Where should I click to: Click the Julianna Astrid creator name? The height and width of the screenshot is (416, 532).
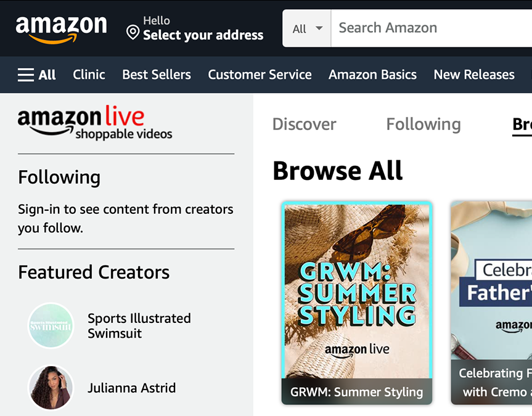[x=132, y=388]
